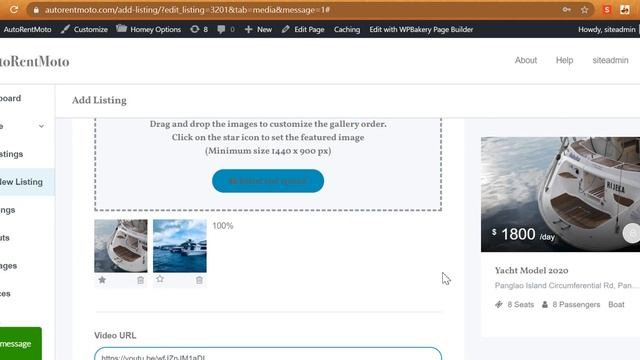Select the address bar URL
Image resolution: width=640 pixels, height=360 pixels.
click(187, 10)
